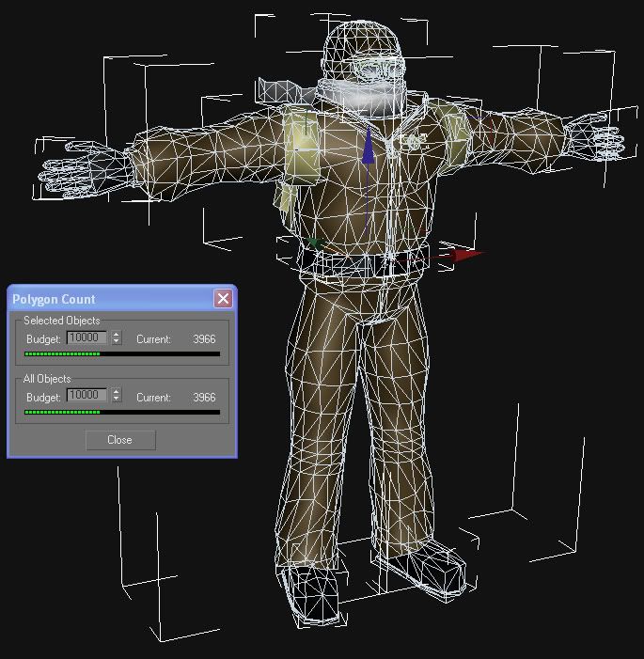The width and height of the screenshot is (644, 659).
Task: Click the blue Z-axis gizmo arrow
Action: (x=369, y=147)
